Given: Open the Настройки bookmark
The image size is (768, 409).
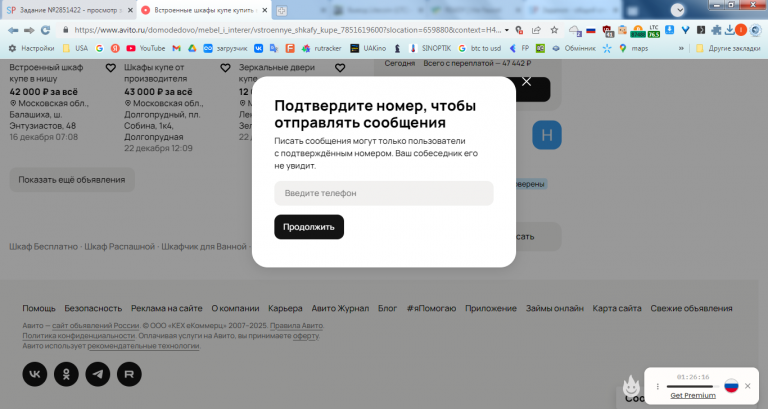Looking at the screenshot, I should (31, 48).
